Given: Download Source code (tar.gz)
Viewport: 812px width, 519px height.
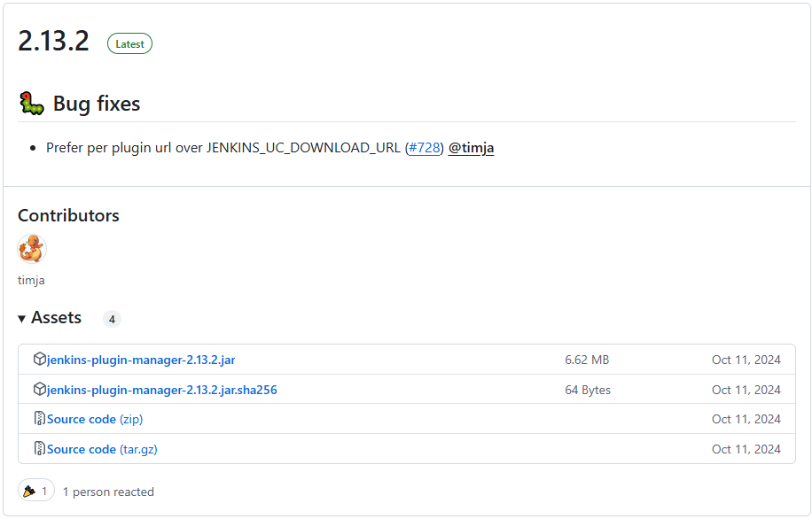Looking at the screenshot, I should 102,449.
